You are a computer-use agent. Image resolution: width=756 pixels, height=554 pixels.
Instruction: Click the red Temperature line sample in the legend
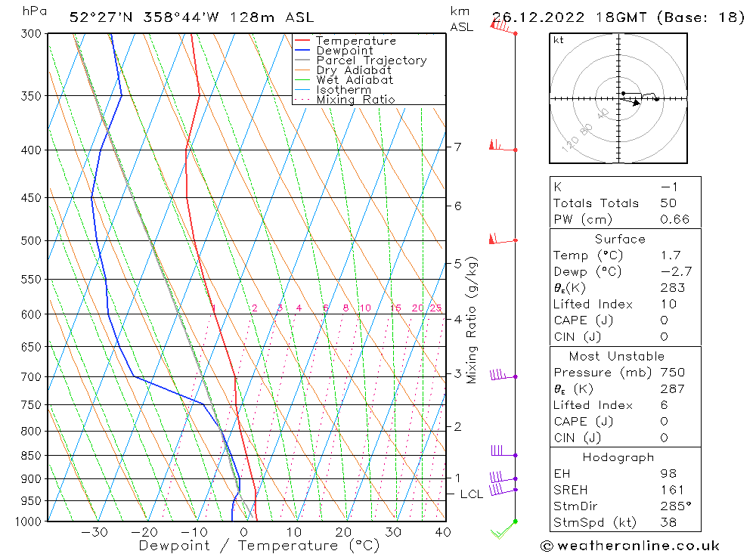[x=302, y=41]
